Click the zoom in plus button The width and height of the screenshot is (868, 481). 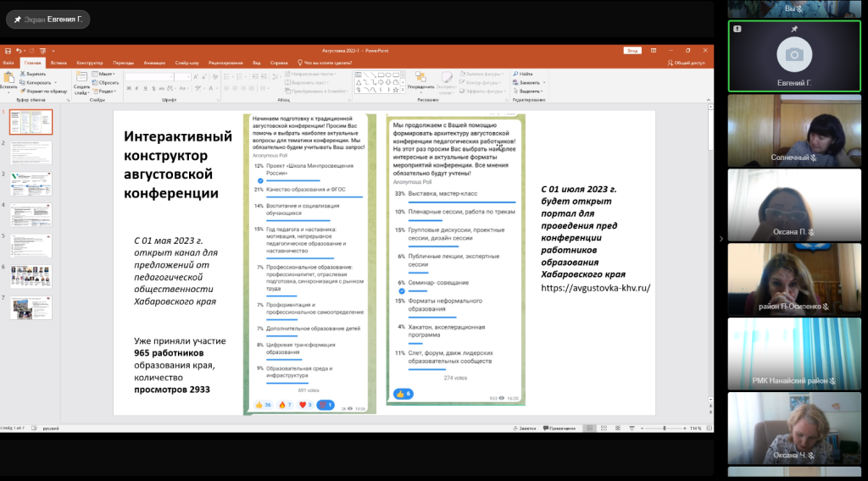[x=685, y=428]
